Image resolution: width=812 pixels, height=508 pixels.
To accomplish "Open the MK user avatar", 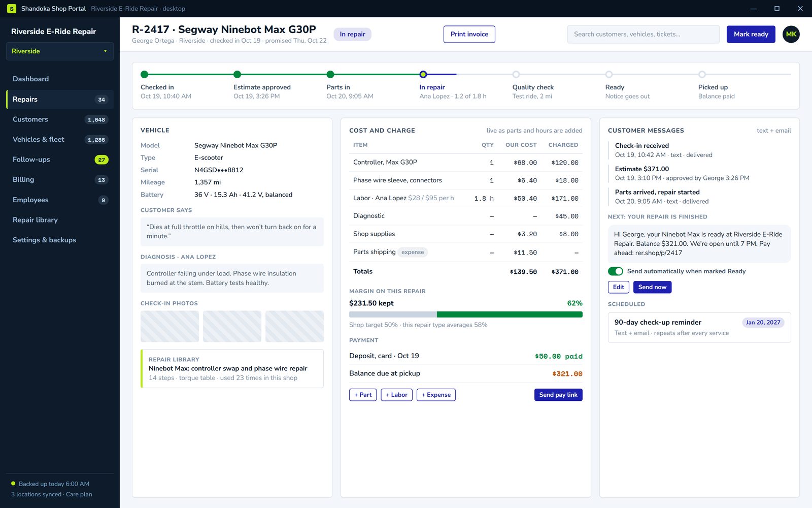I will (791, 34).
